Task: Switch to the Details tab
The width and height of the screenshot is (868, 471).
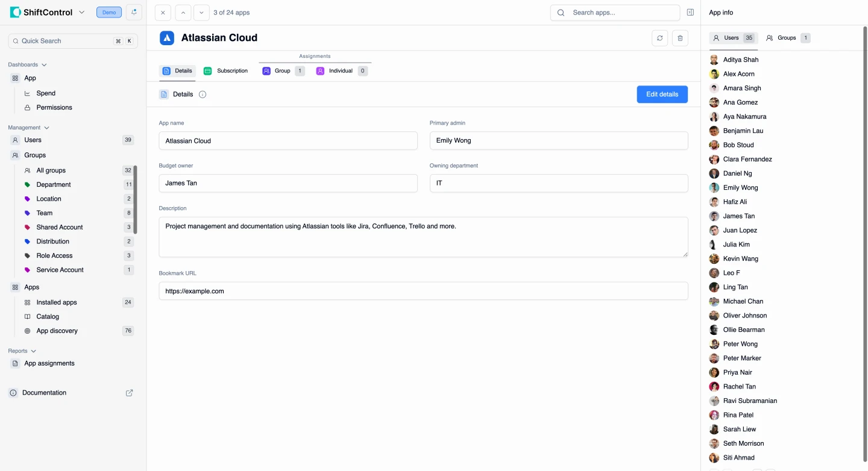Action: click(177, 71)
